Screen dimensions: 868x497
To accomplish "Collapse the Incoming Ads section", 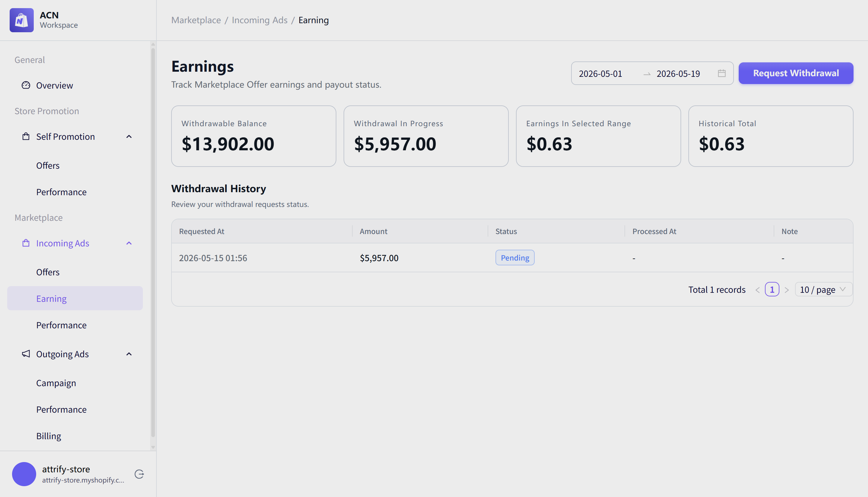I will point(129,243).
